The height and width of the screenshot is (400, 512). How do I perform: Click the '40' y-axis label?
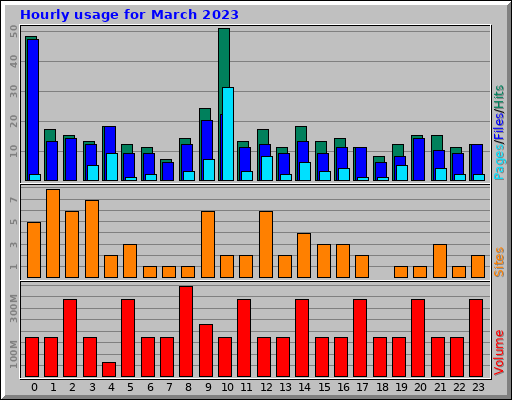[14, 62]
